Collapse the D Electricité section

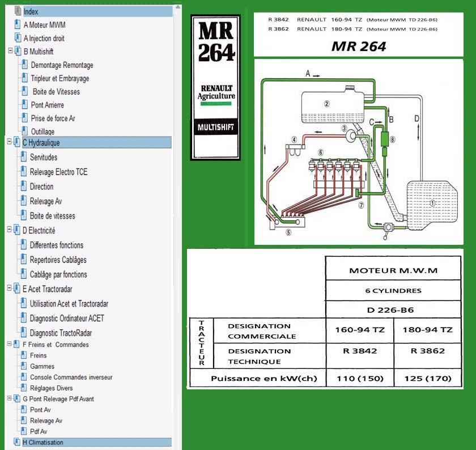click(10, 230)
